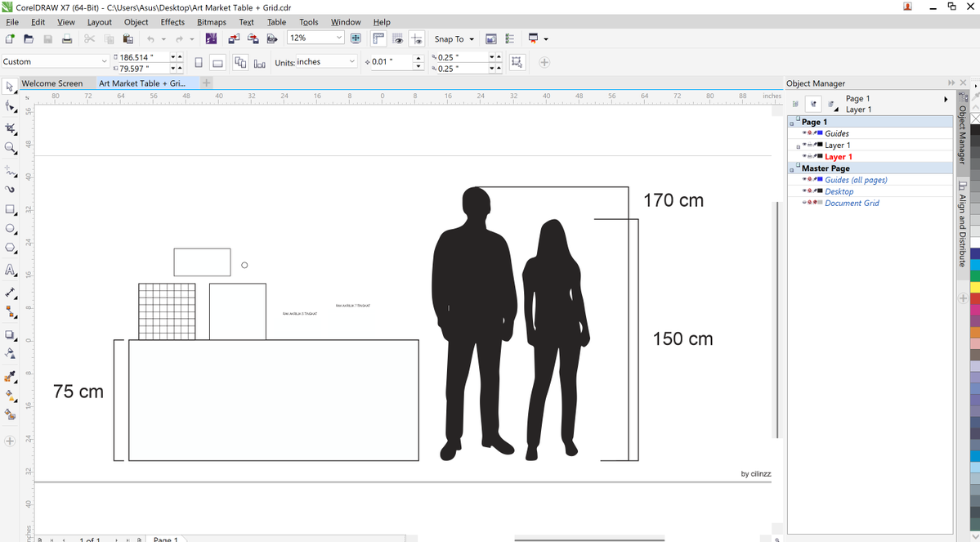Expand black Layer 1 tree node
Viewport: 980px width, 542px height.
[x=798, y=146]
